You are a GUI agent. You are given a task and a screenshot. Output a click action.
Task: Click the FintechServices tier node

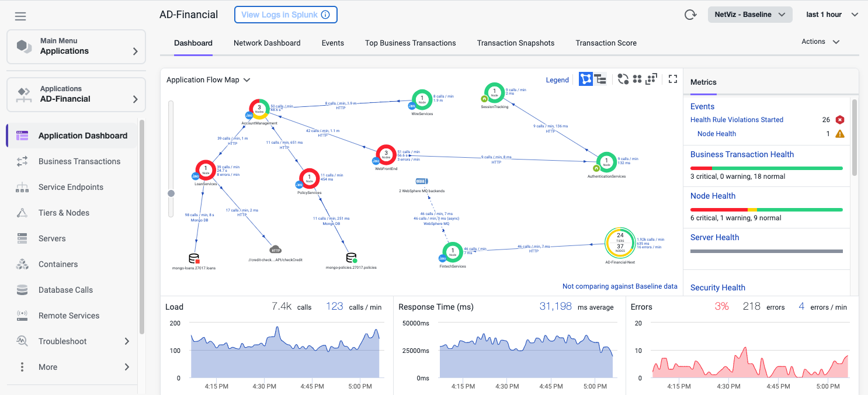[453, 252]
